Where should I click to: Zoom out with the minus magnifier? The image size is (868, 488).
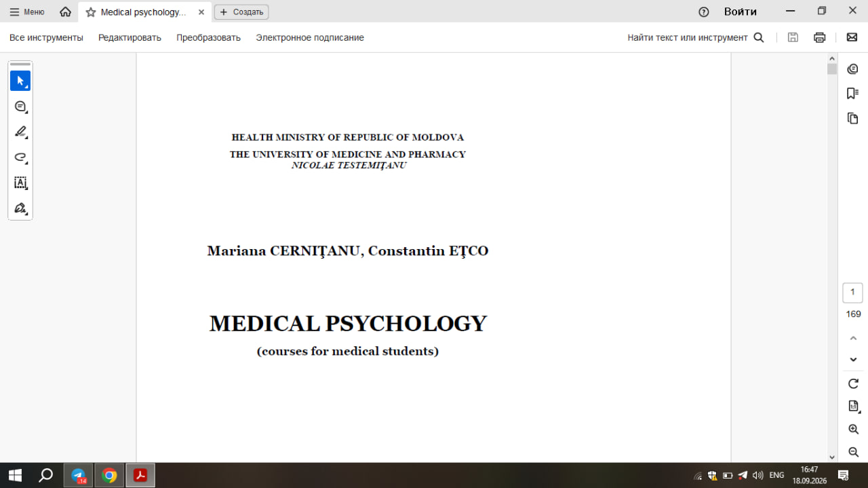click(x=853, y=452)
